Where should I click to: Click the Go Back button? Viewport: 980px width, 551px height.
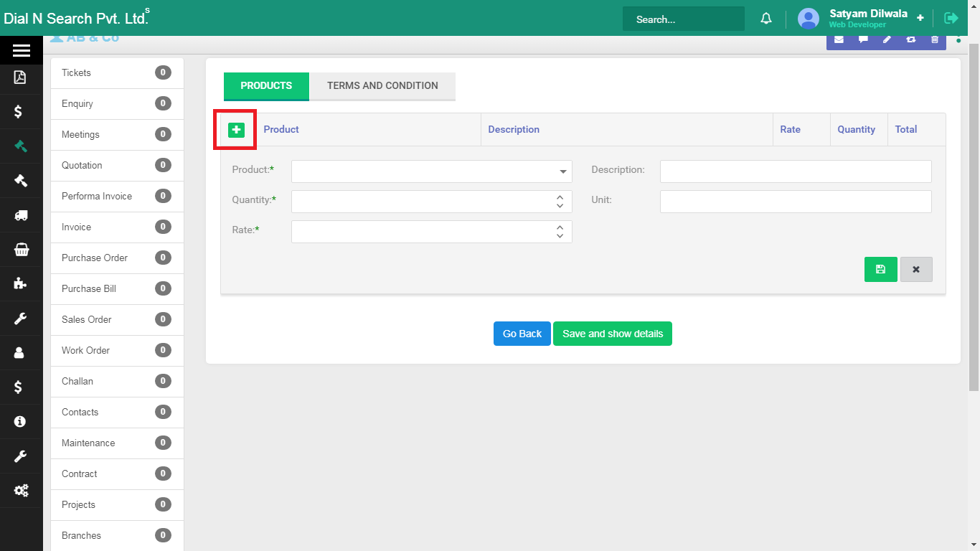pos(522,334)
